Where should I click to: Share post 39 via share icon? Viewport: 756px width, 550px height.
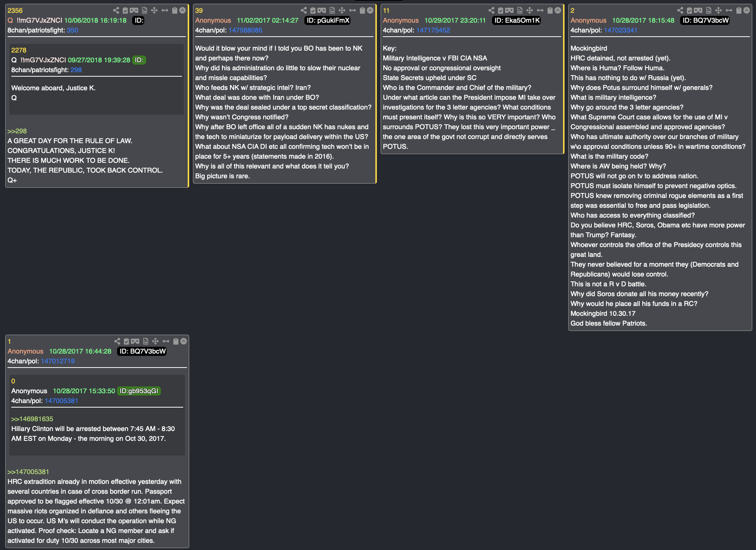click(304, 10)
